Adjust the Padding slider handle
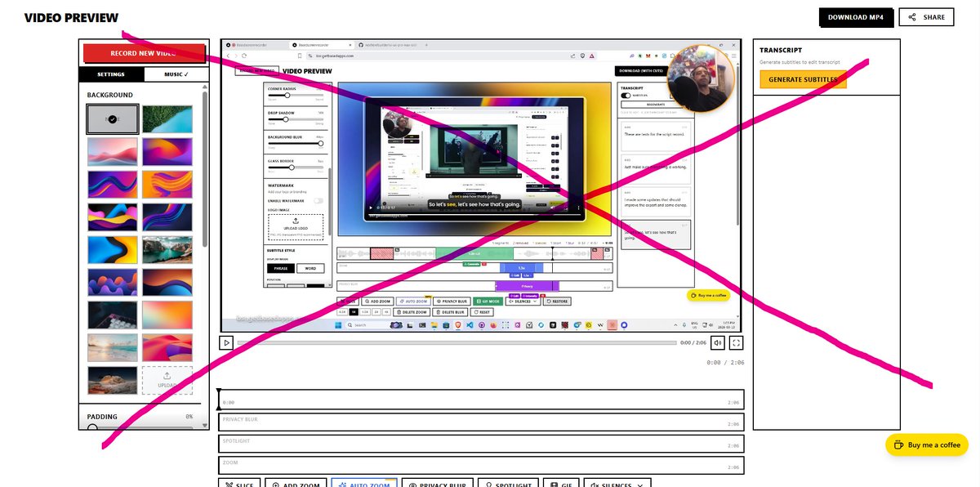 (x=92, y=427)
